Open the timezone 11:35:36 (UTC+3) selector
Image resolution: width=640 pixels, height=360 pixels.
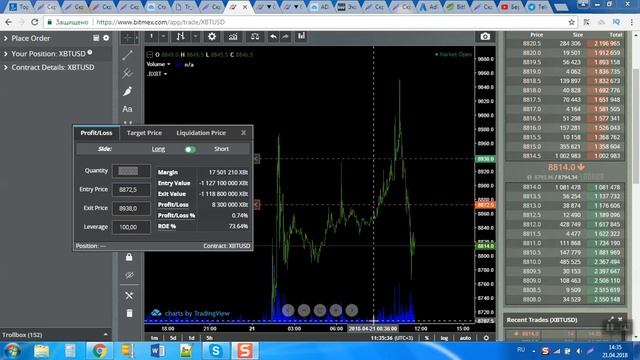(x=392, y=338)
